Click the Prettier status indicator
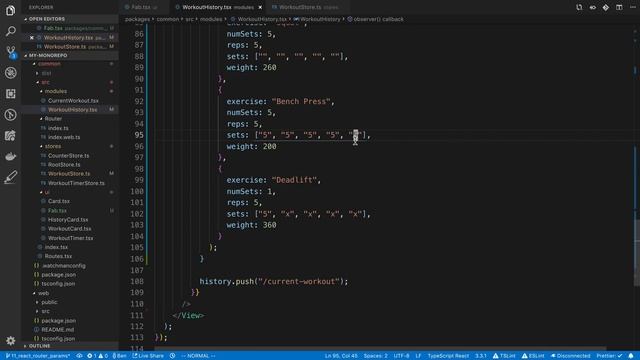This screenshot has width=640, height=360. click(609, 356)
